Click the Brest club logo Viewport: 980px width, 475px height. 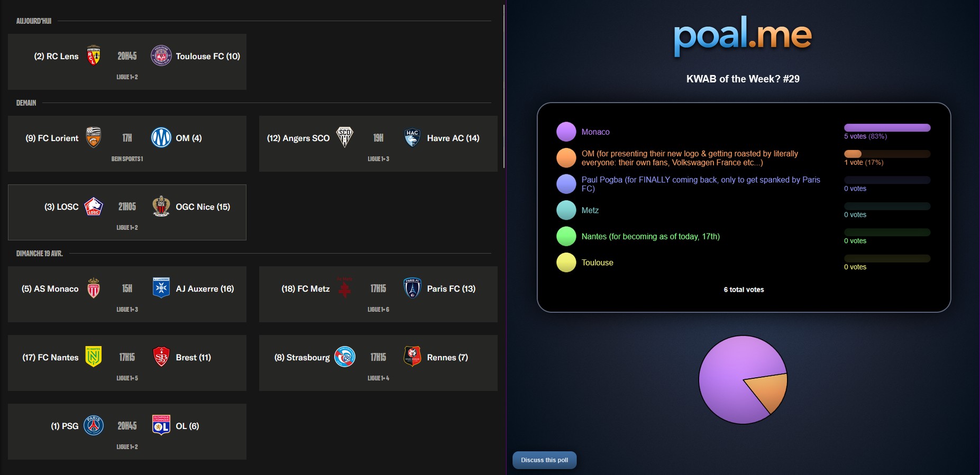coord(161,357)
